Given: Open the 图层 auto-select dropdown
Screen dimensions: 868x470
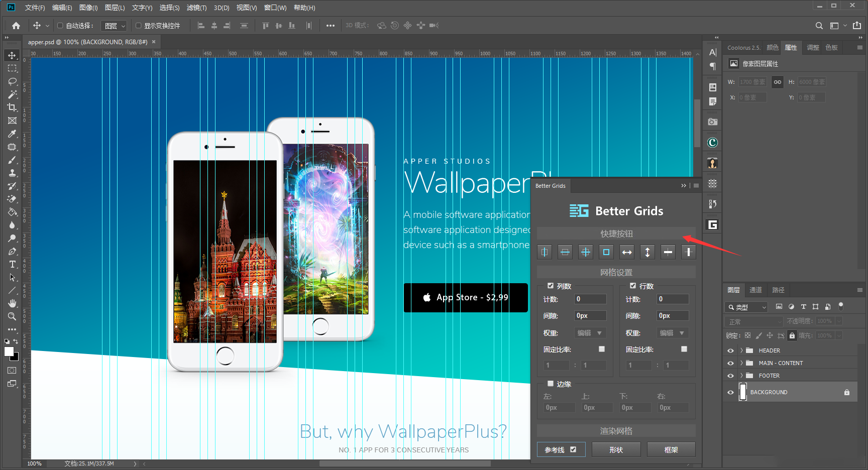Looking at the screenshot, I should pyautogui.click(x=115, y=26).
